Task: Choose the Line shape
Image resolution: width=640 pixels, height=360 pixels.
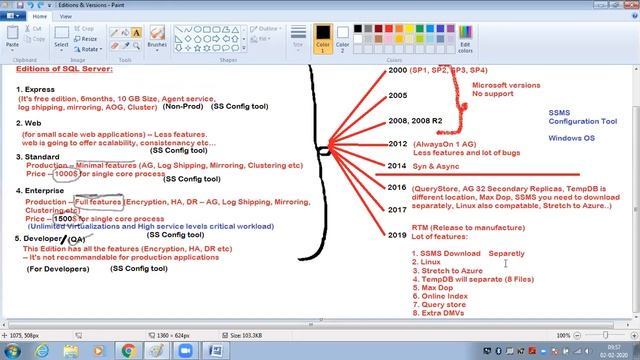Action: [x=179, y=30]
